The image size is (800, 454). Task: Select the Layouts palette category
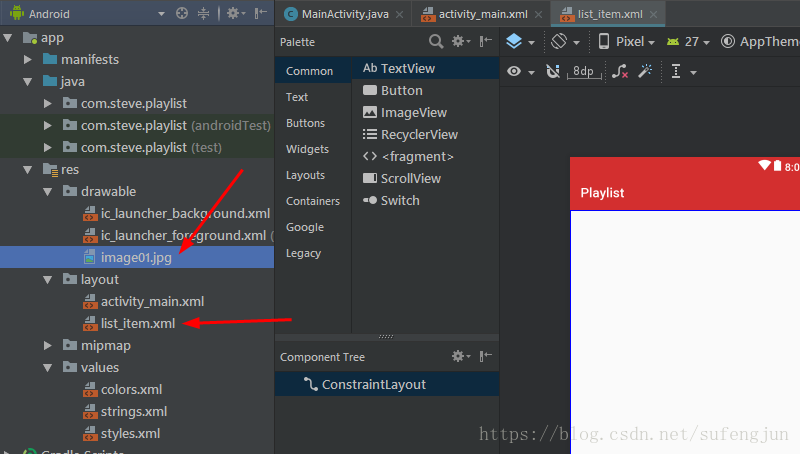point(313,175)
